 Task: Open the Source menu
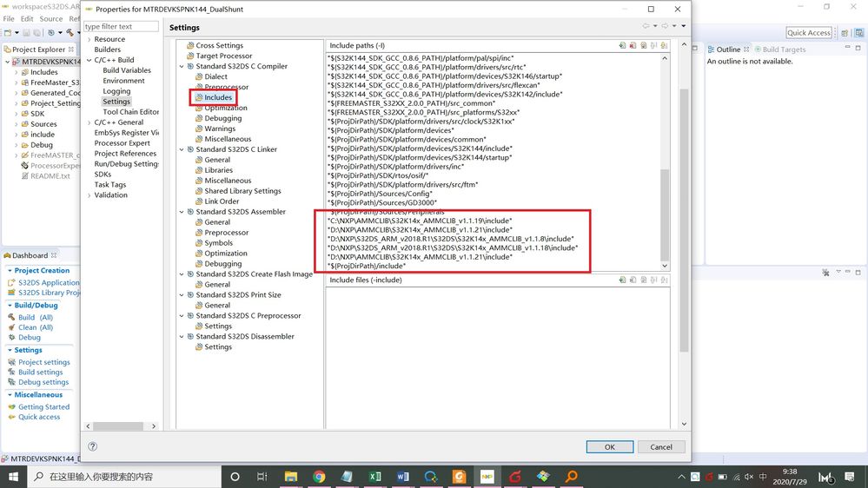coord(51,19)
